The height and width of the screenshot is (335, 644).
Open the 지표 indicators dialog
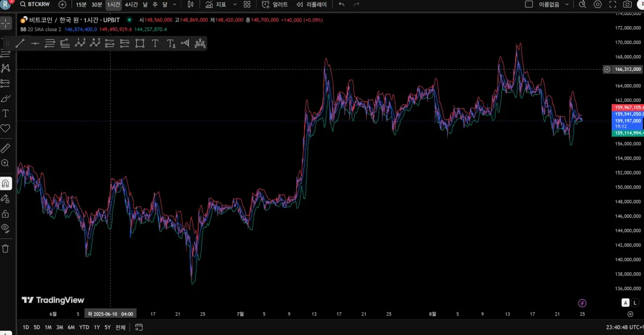pos(216,4)
